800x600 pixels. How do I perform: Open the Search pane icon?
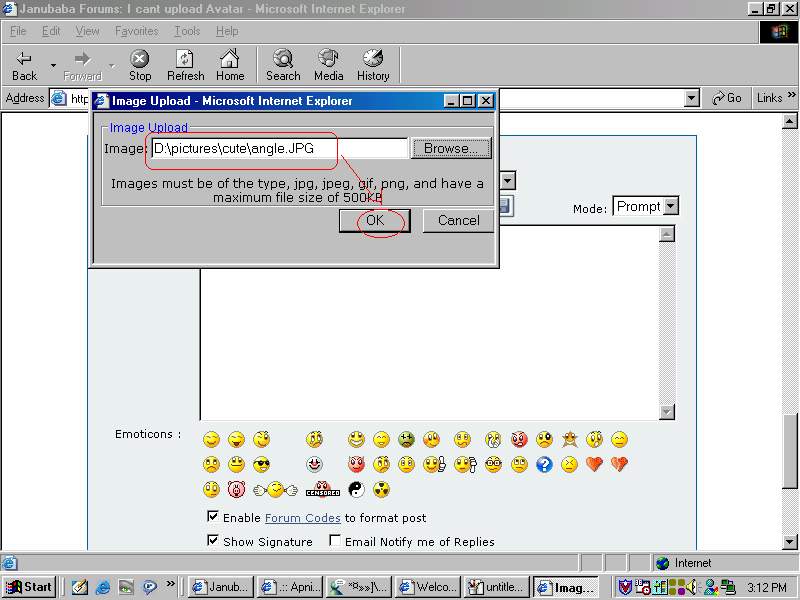coord(283,65)
